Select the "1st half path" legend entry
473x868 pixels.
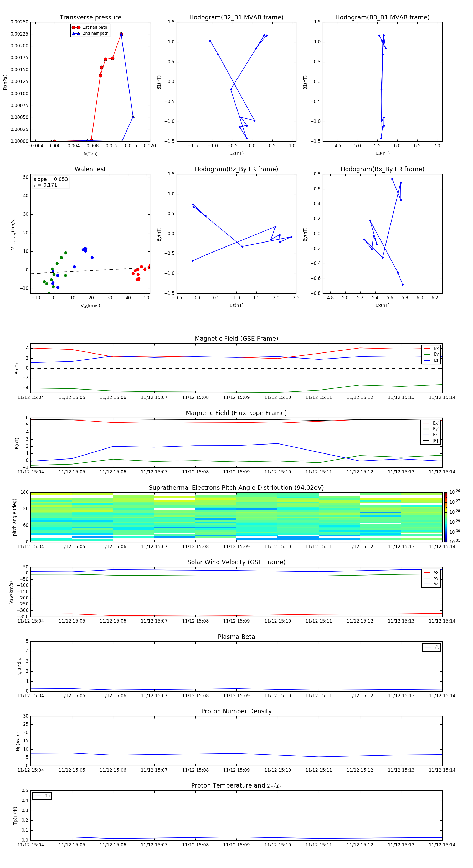[90, 27]
